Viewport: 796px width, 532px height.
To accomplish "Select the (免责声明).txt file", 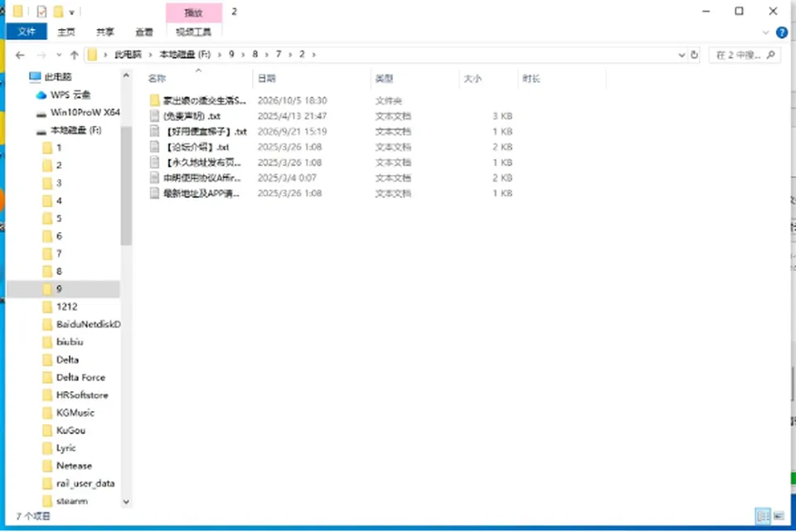I will tap(185, 116).
